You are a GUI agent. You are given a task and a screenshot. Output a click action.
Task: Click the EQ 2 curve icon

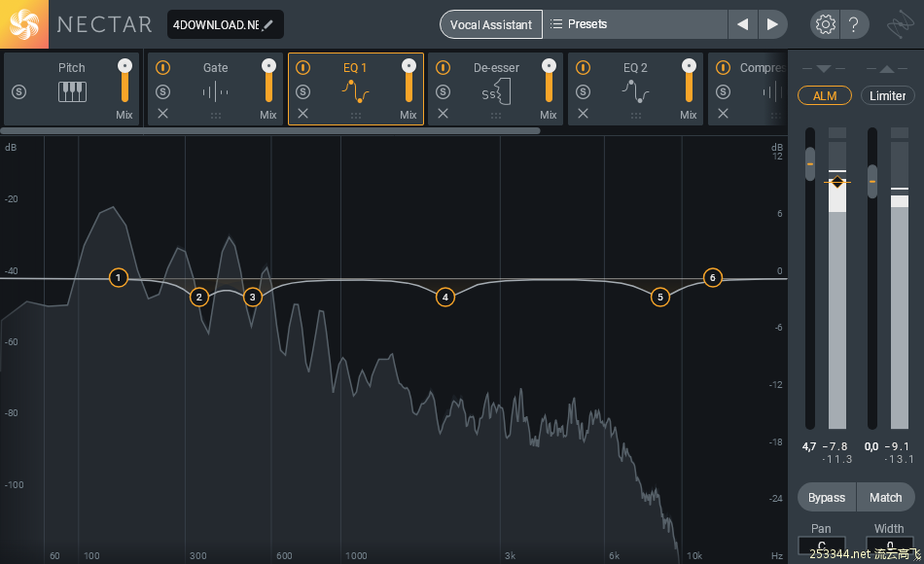(x=635, y=91)
